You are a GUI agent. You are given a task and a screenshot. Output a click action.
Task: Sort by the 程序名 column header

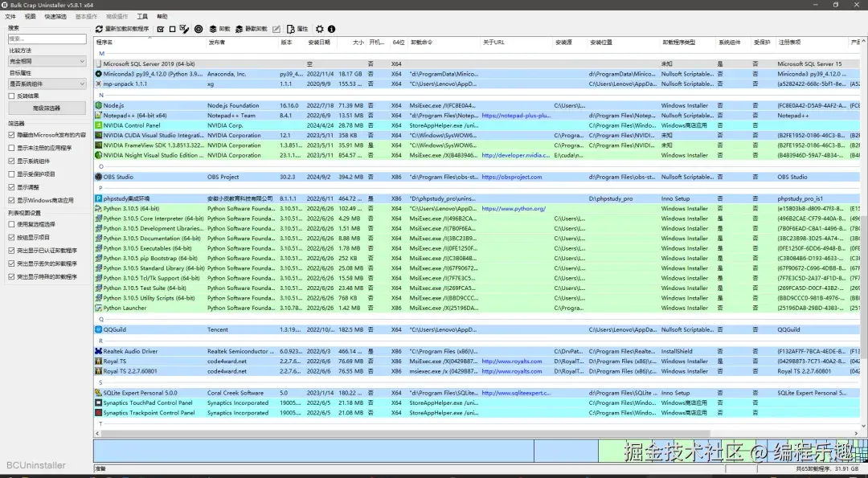coord(150,42)
